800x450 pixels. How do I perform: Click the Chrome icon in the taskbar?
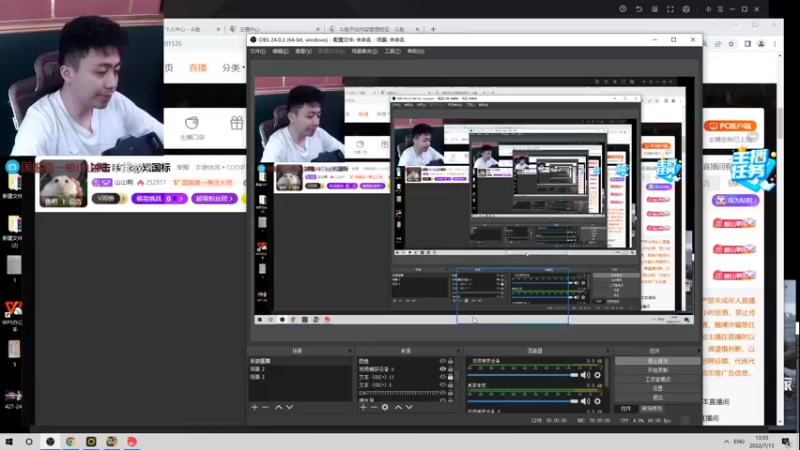click(x=70, y=441)
